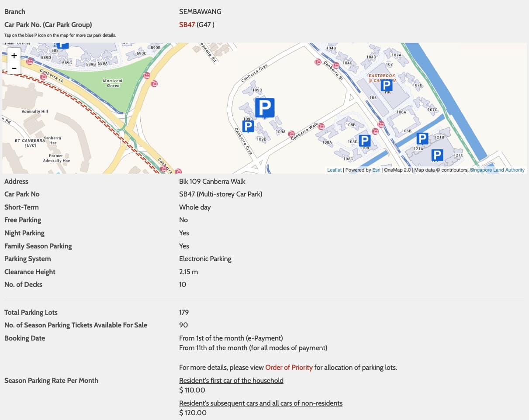529x420 pixels.
Task: Click "SB47 (Multi-storey Car Park)" text
Action: 221,194
